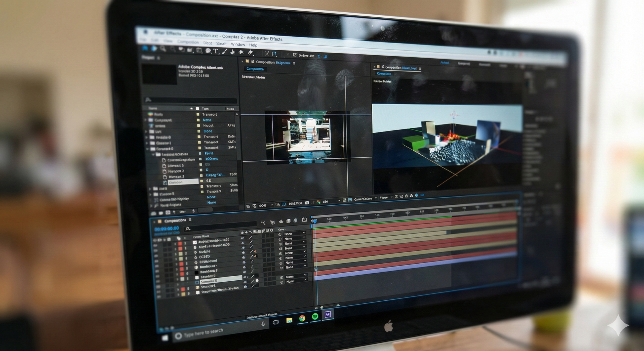Click the snapshot camera icon below viewer
Image resolution: width=644 pixels, height=351 pixels.
pos(307,203)
